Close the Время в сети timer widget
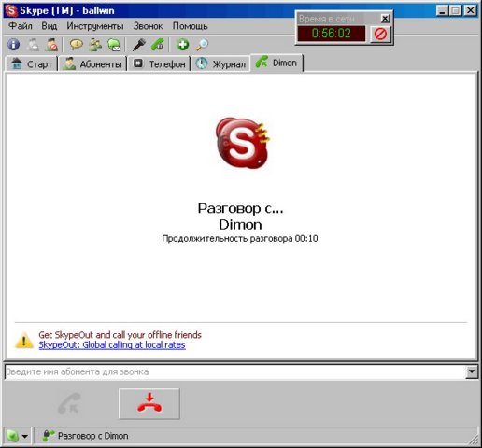The height and width of the screenshot is (448, 482). click(385, 19)
